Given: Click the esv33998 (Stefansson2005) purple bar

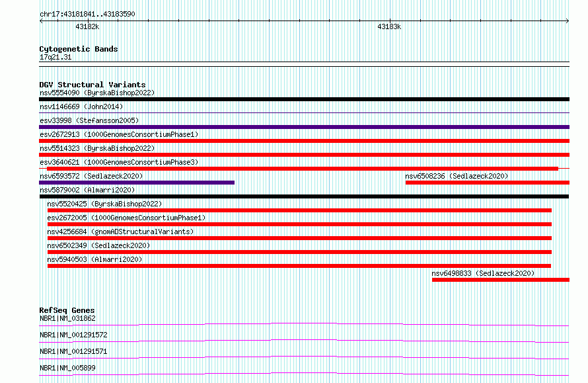Looking at the screenshot, I should pos(304,127).
